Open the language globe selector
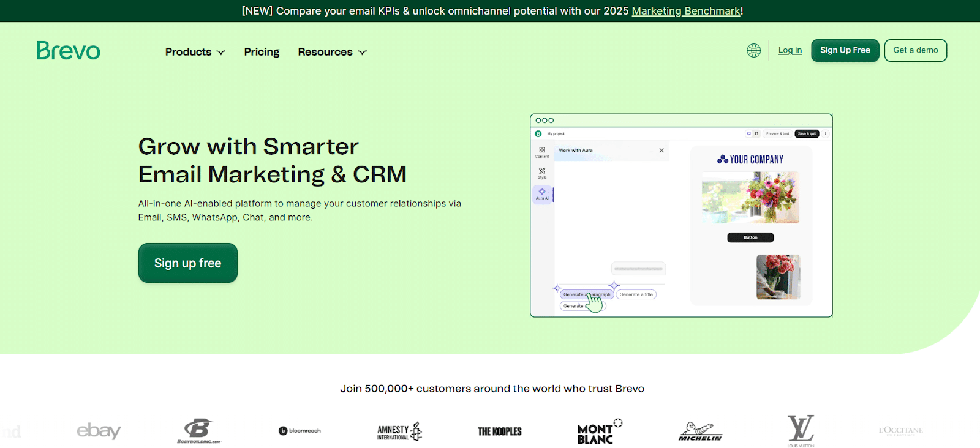980x448 pixels. point(753,51)
